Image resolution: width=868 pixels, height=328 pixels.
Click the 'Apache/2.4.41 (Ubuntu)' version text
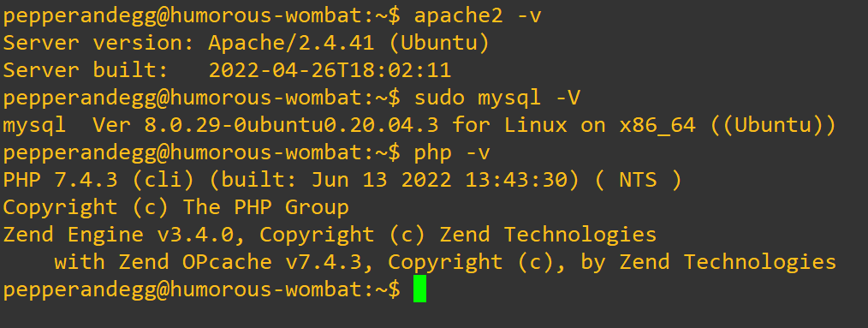coord(348,43)
